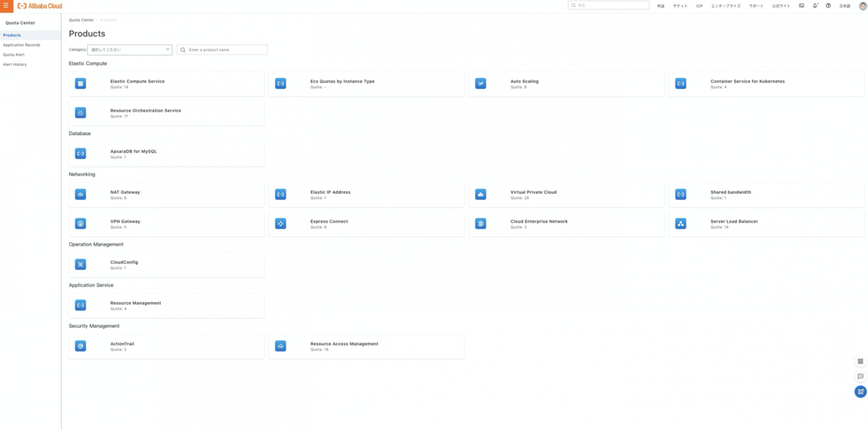
Task: Open the Category dropdown
Action: click(x=129, y=50)
